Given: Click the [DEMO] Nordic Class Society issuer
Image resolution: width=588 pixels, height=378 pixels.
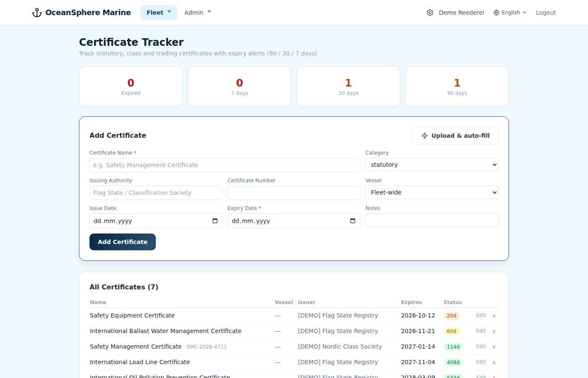Looking at the screenshot, I should [340, 346].
